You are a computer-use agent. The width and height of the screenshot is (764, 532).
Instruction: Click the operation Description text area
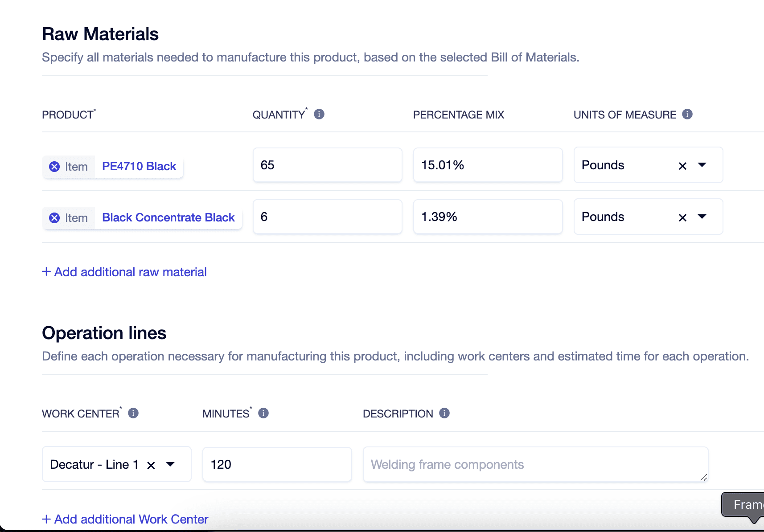pyautogui.click(x=535, y=465)
